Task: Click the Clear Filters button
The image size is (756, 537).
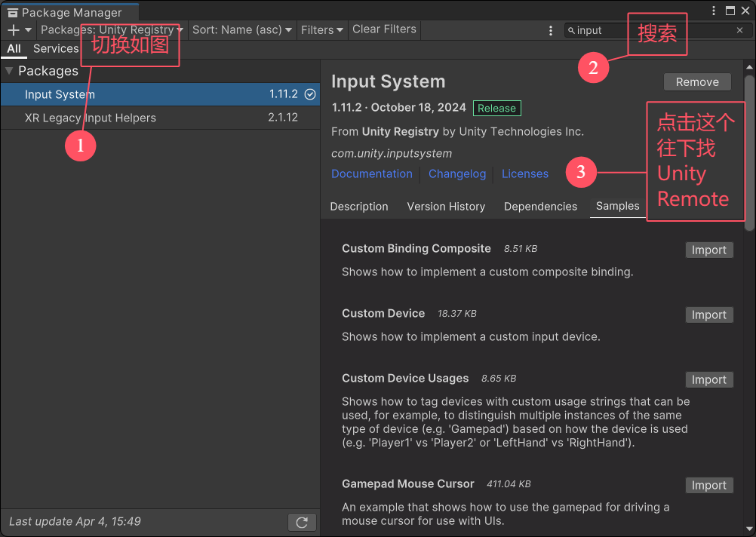Action: pyautogui.click(x=384, y=29)
